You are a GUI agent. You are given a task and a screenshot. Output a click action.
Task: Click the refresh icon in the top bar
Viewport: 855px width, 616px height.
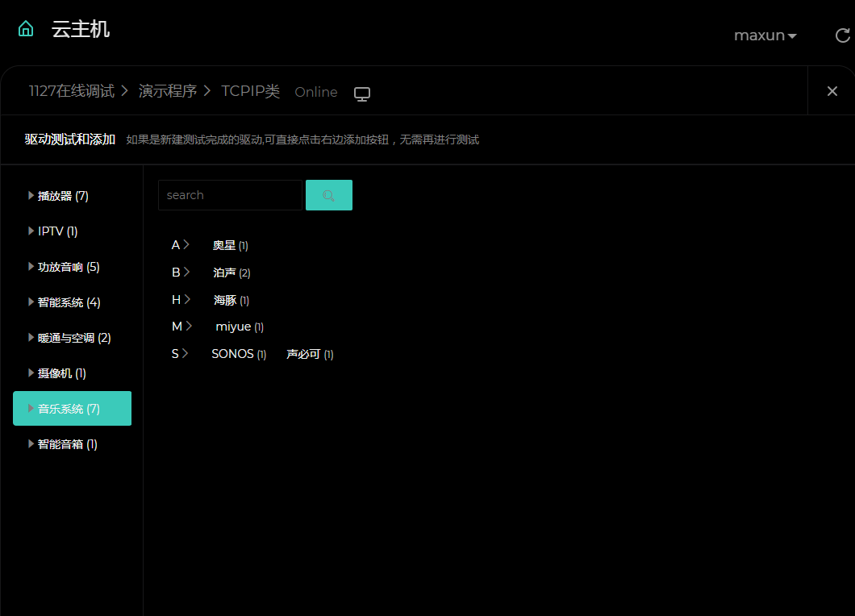click(x=842, y=35)
